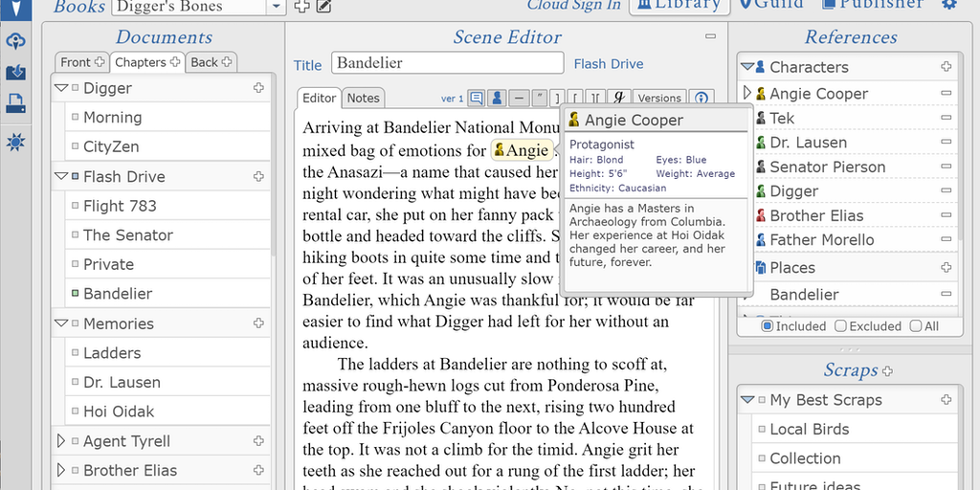Click the edit book pencil icon
The height and width of the screenshot is (490, 980).
(324, 7)
